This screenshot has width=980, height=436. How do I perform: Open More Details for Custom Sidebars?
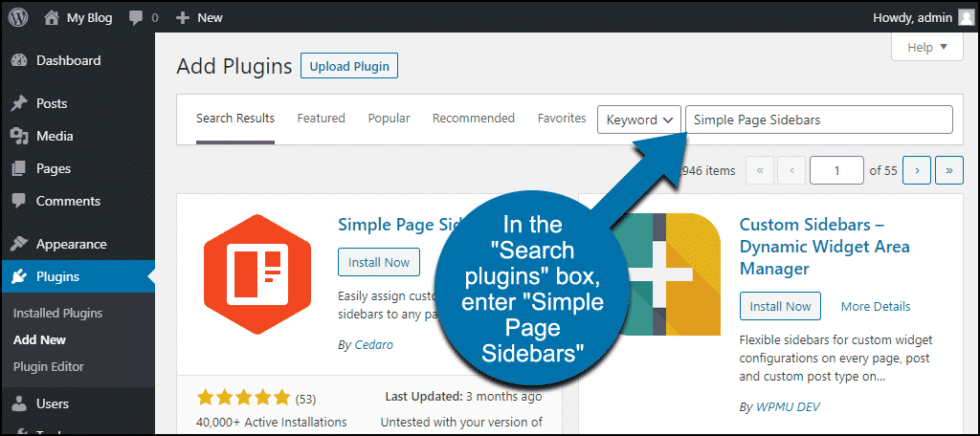(875, 307)
